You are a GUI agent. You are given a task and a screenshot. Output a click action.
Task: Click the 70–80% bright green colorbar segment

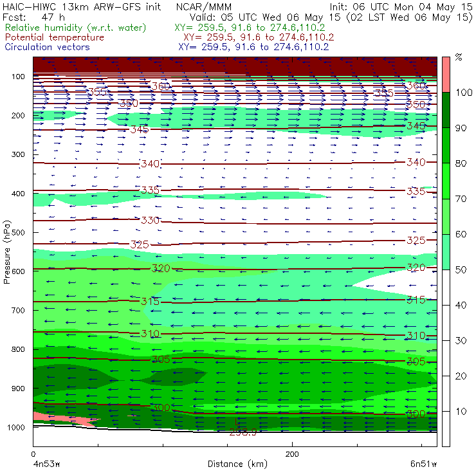pos(446,181)
